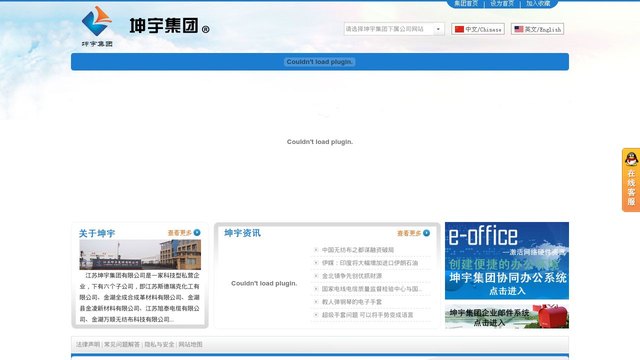Open news item 伊媒：印度将大幅增加进口伊朗石油
The height and width of the screenshot is (360, 640).
tap(370, 263)
